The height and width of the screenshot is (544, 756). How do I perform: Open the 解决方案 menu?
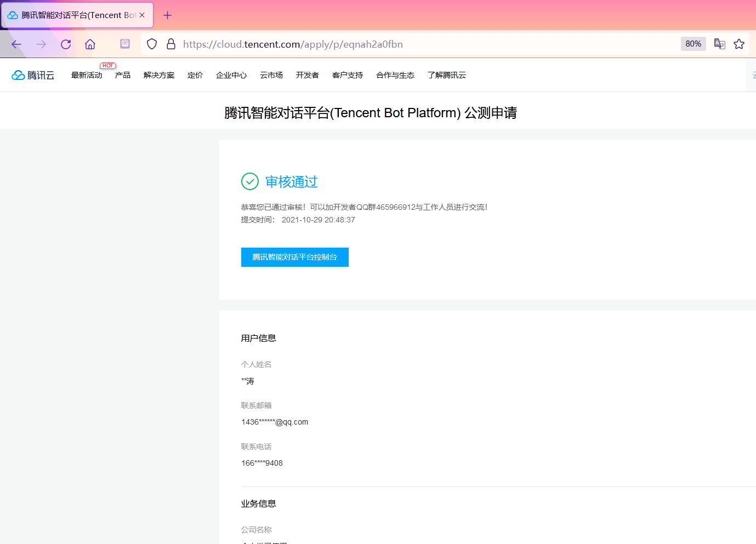159,75
